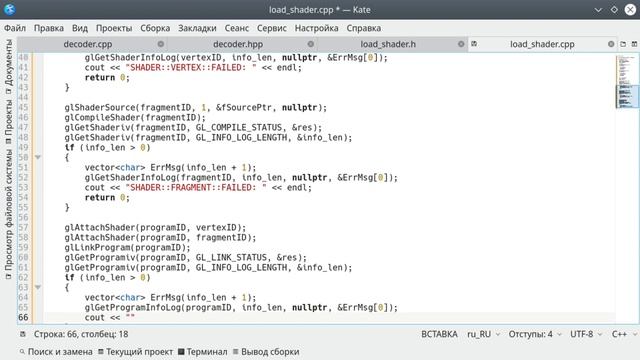The height and width of the screenshot is (360, 640).
Task: Click the SHADER::VERTEX::FAILED string
Action: (x=191, y=68)
